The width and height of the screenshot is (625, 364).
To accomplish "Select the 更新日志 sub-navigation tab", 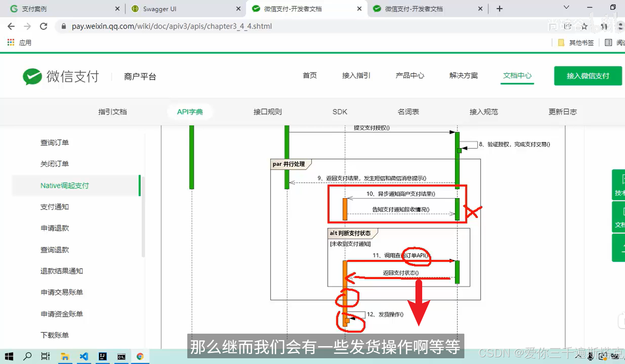I will 563,112.
